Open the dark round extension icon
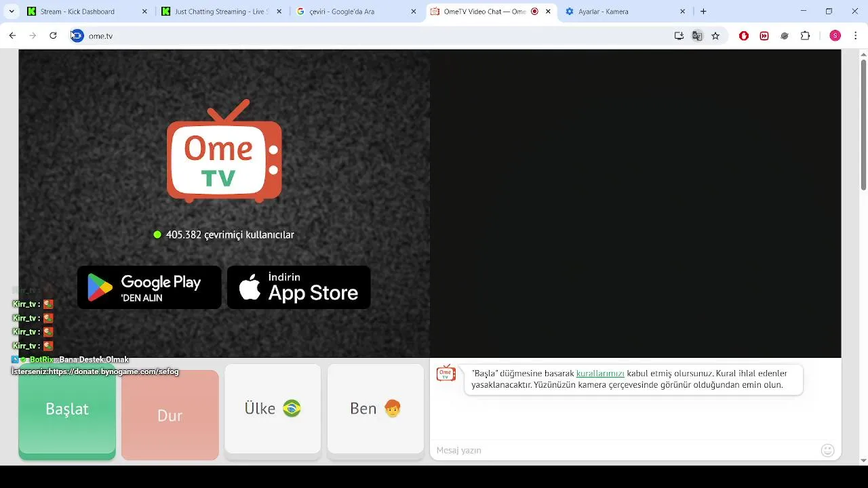 click(x=785, y=36)
